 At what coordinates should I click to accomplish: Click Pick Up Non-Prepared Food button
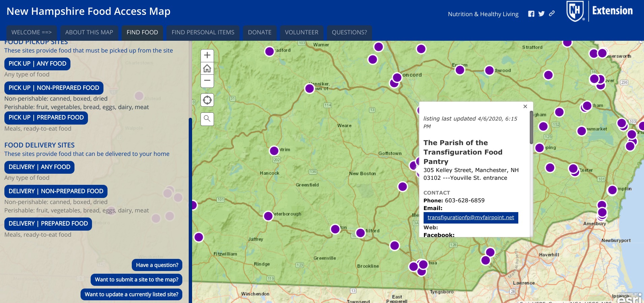(54, 88)
